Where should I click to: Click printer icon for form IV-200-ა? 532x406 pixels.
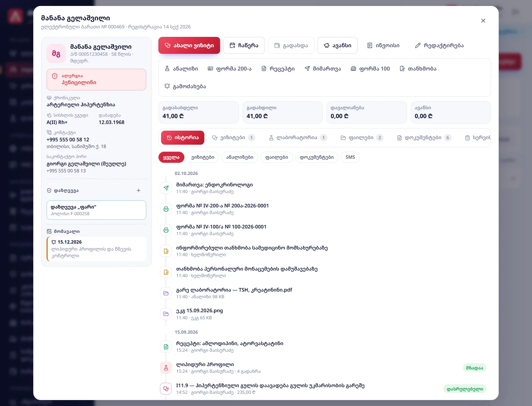click(166, 209)
